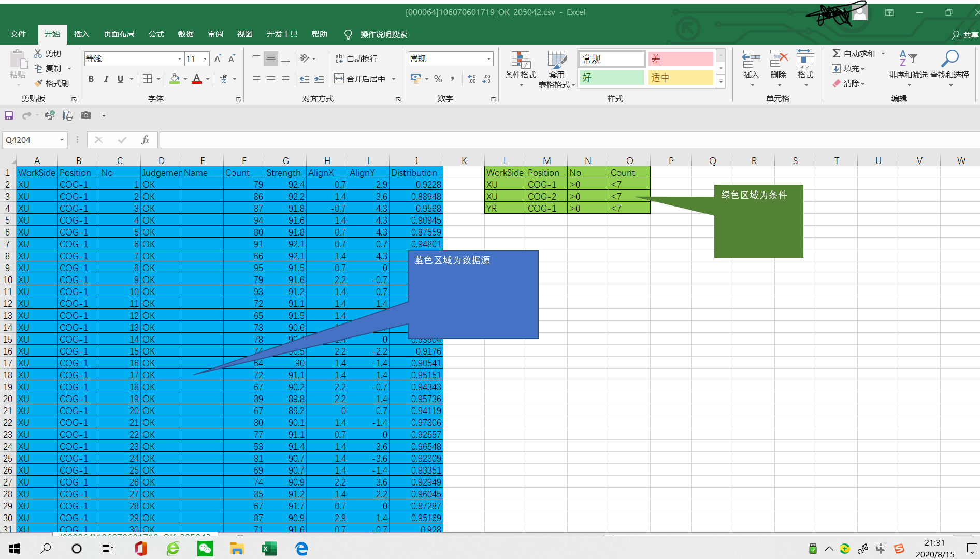The image size is (980, 559).
Task: Apply comma style number format
Action: click(x=453, y=79)
